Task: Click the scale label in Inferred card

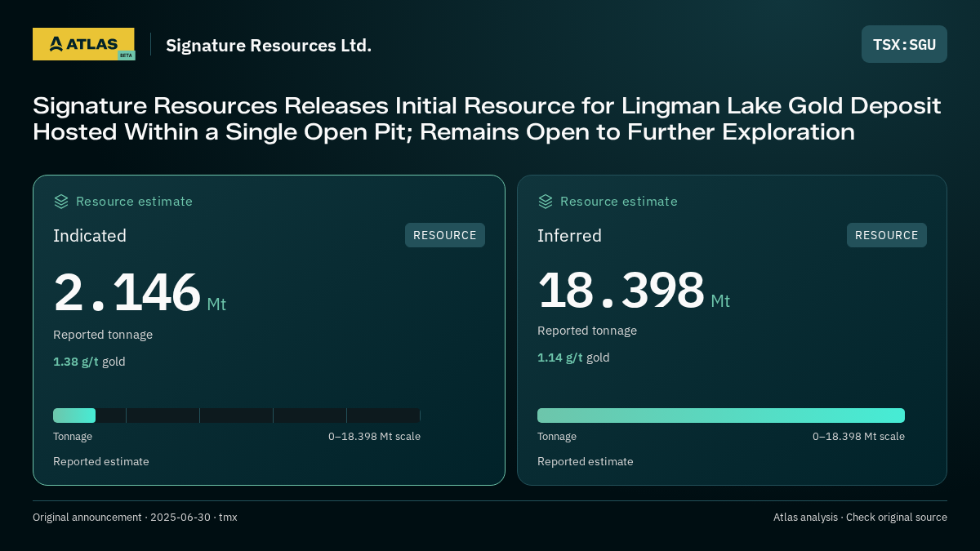Action: pos(858,437)
